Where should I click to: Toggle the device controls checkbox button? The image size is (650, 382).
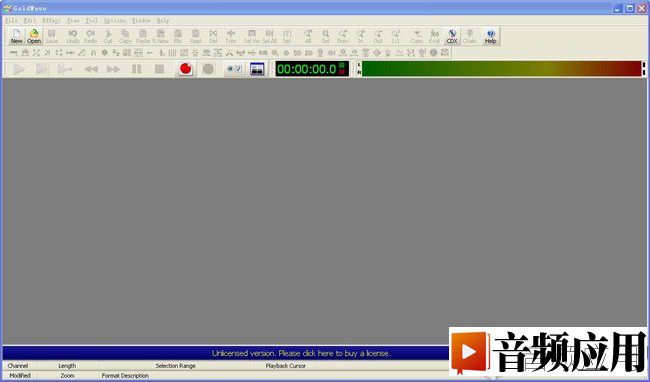click(x=234, y=69)
